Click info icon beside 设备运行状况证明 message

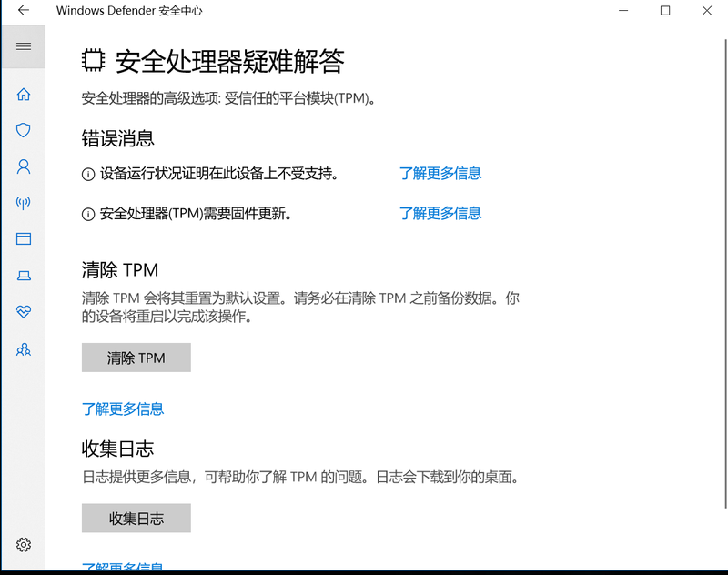[x=88, y=174]
